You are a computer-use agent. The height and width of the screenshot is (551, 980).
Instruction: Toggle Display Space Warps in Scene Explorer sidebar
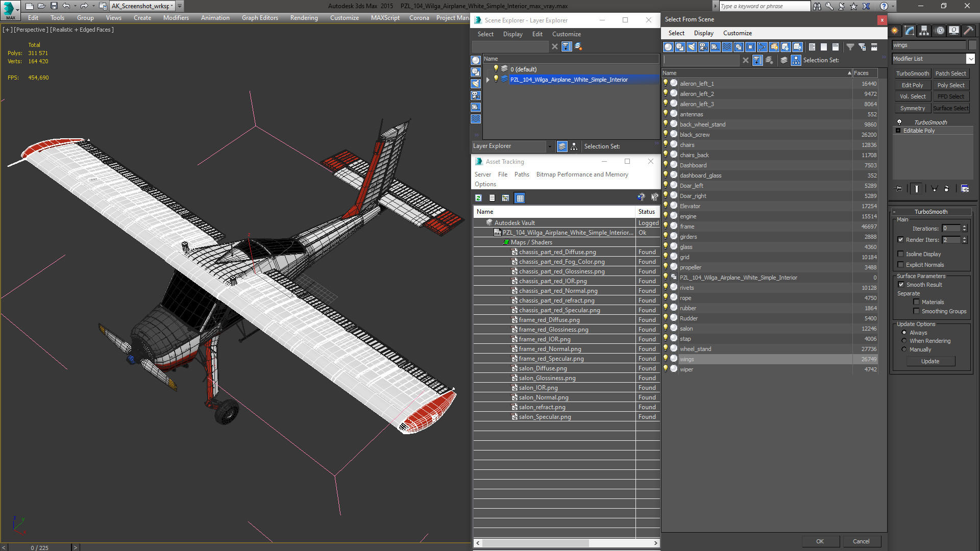476,119
